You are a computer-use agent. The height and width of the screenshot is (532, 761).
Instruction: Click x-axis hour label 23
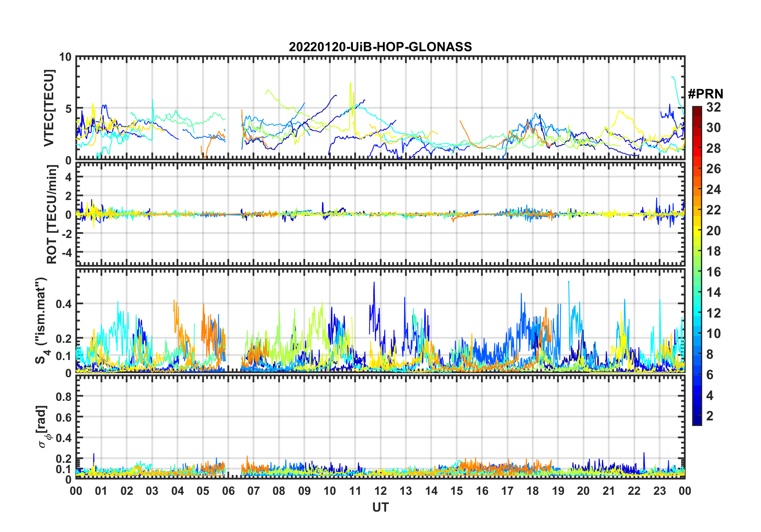tap(660, 491)
